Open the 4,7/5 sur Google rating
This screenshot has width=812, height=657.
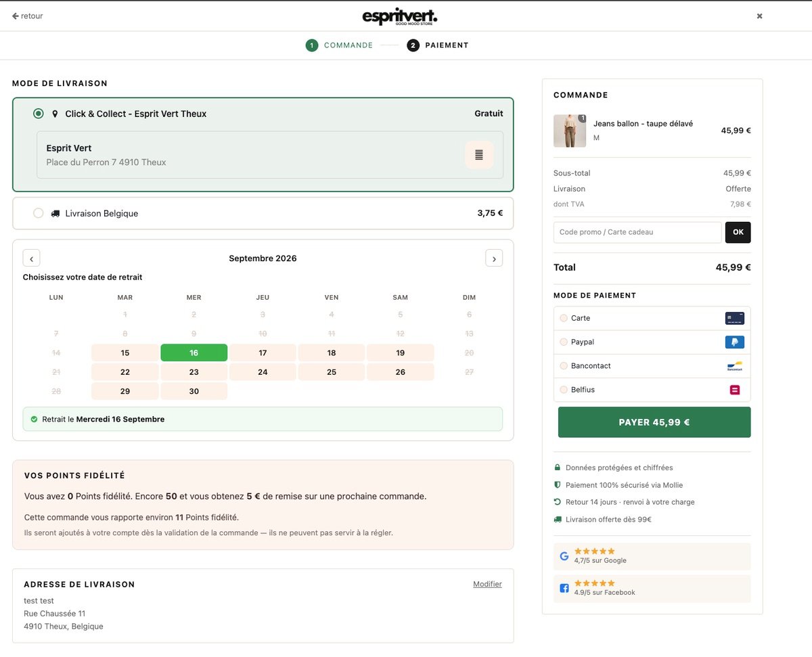tap(652, 556)
